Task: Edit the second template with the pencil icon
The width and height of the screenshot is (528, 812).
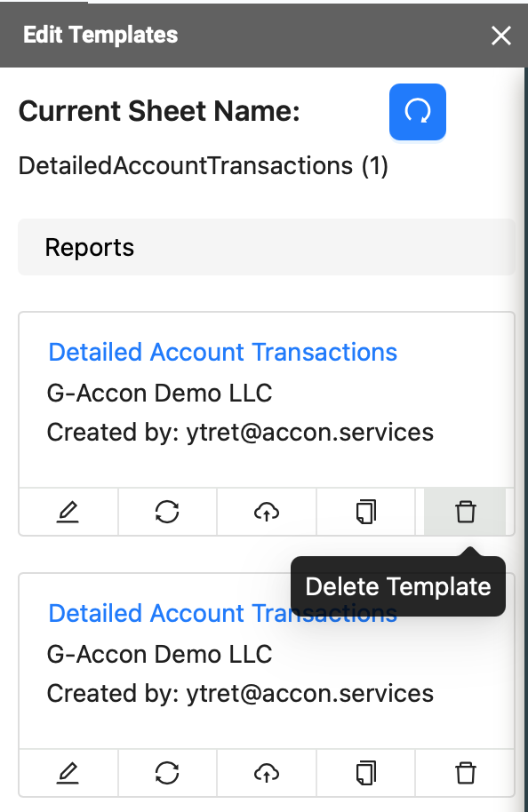Action: [x=68, y=773]
